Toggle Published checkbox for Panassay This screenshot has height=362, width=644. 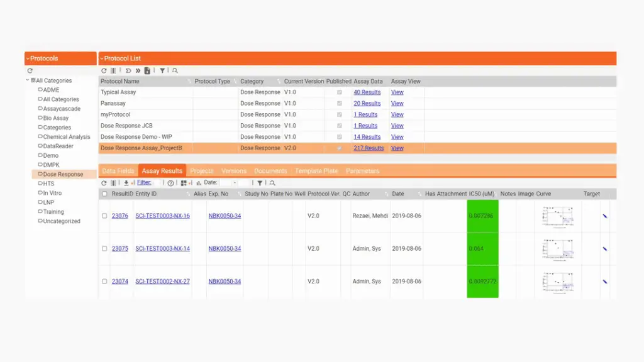point(339,104)
